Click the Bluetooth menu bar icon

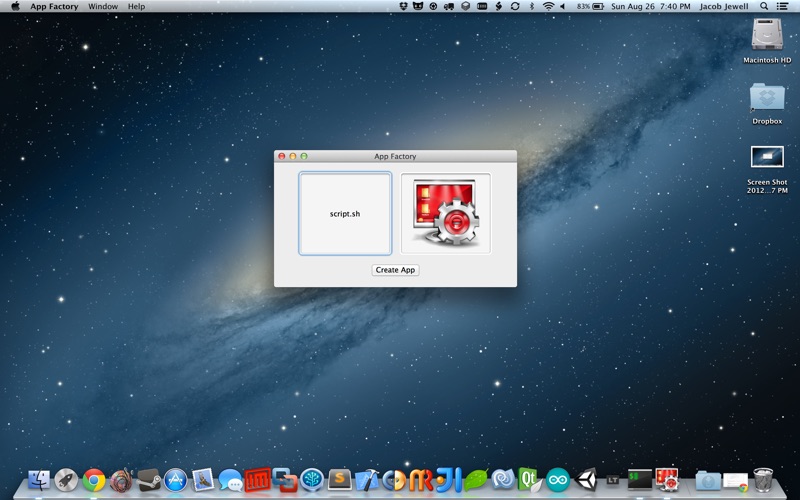(531, 6)
